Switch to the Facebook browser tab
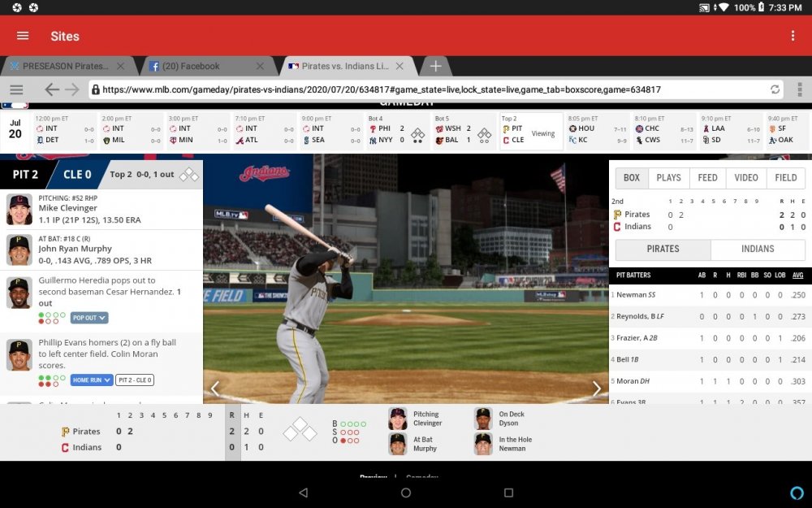The width and height of the screenshot is (812, 508). pyautogui.click(x=191, y=66)
